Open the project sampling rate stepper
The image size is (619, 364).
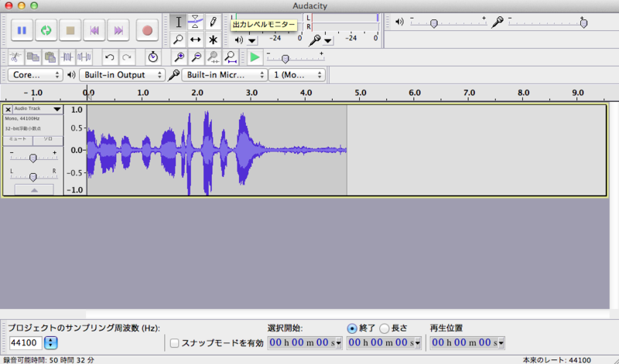pyautogui.click(x=50, y=342)
